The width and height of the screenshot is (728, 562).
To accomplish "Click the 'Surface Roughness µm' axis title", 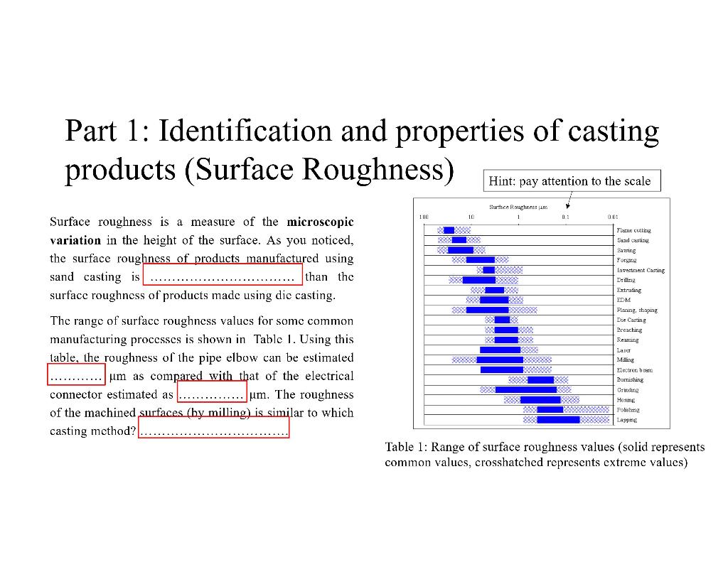I will pyautogui.click(x=518, y=207).
